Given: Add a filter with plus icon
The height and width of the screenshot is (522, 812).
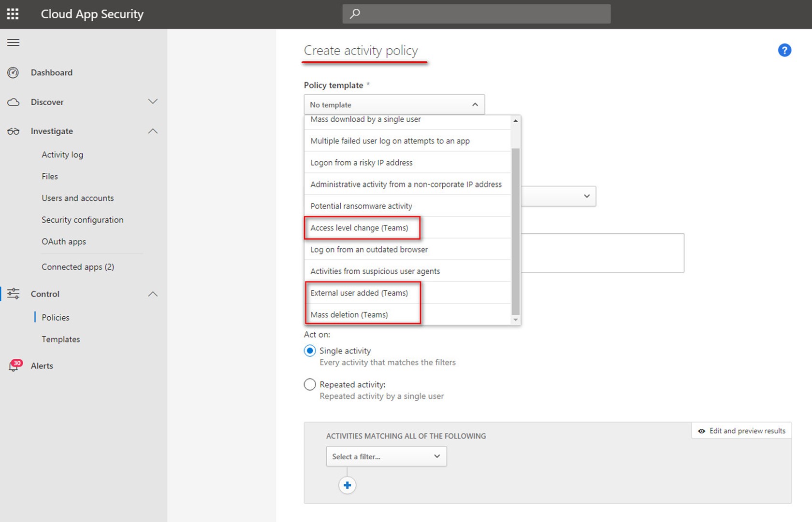Looking at the screenshot, I should 347,485.
